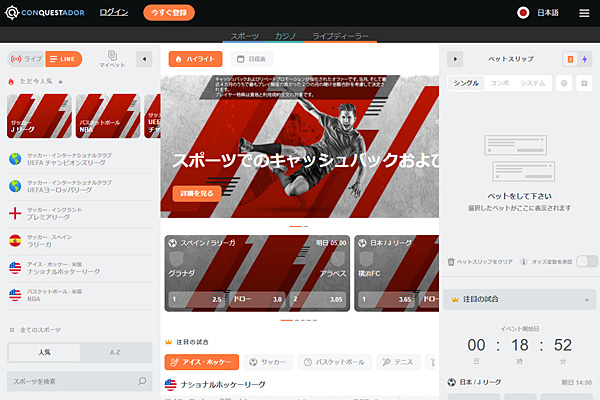This screenshot has height=400, width=600.
Task: Toggle the オッズ変動を承認 switch
Action: pyautogui.click(x=587, y=261)
